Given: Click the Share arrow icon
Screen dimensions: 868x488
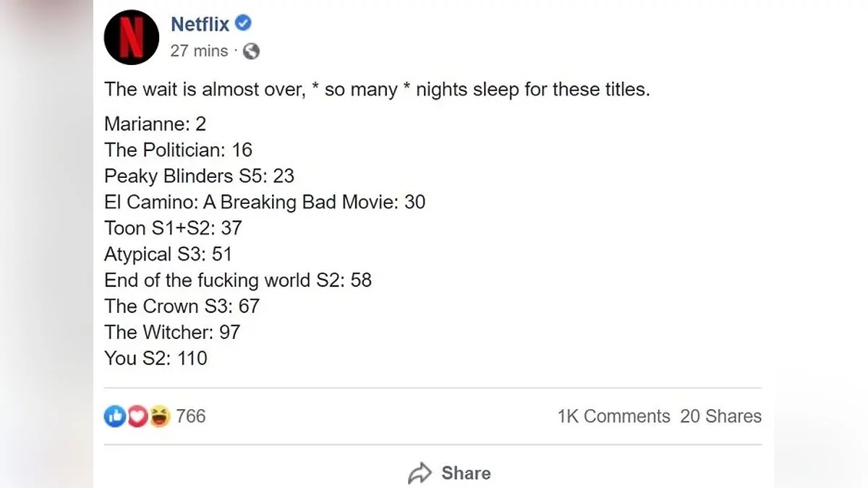Looking at the screenshot, I should (420, 474).
